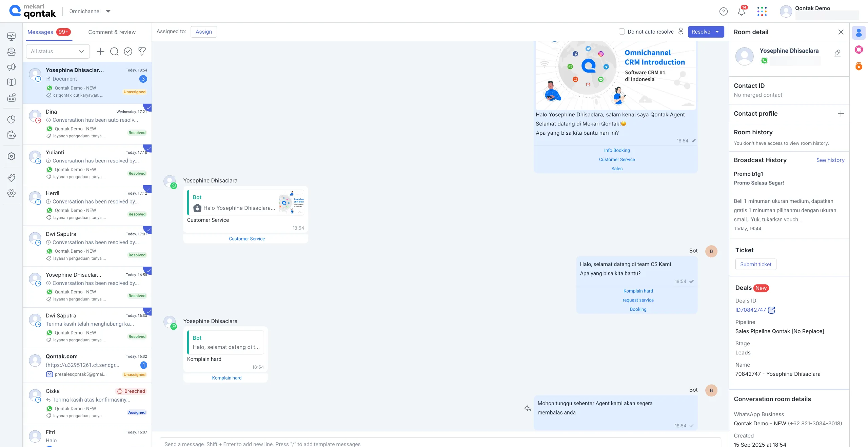Click the Submit ticket button

pos(755,264)
